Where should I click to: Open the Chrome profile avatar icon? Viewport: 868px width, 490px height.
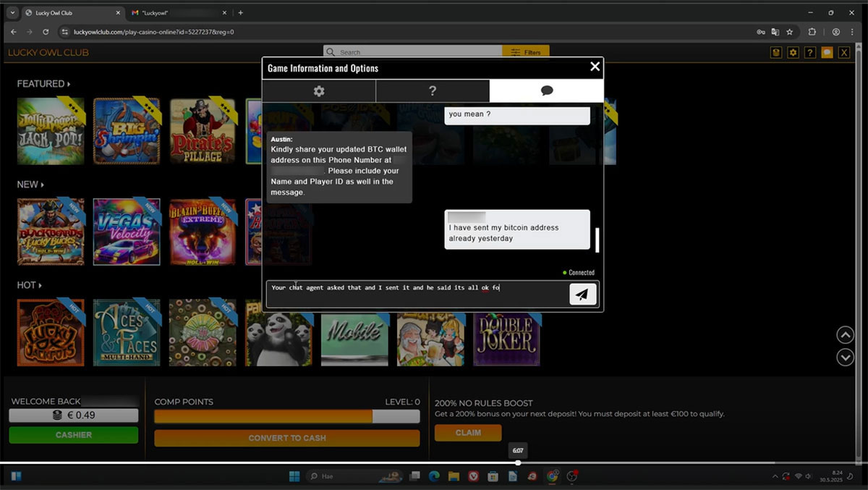tap(836, 32)
